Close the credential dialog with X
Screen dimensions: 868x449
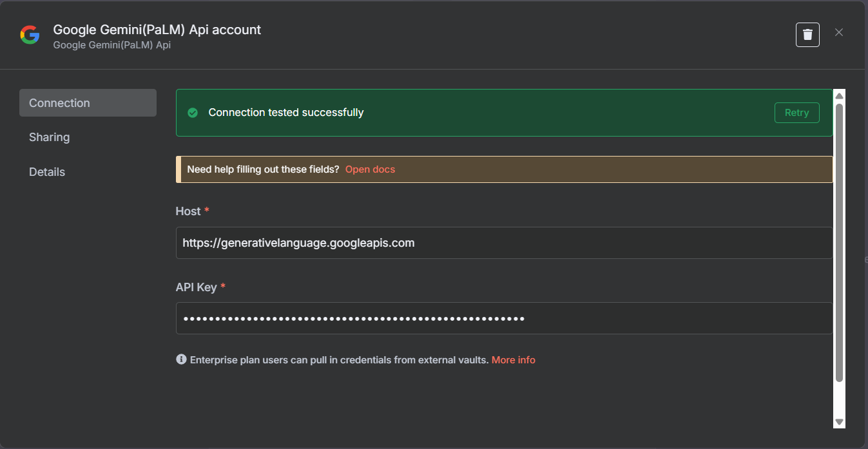pos(839,32)
